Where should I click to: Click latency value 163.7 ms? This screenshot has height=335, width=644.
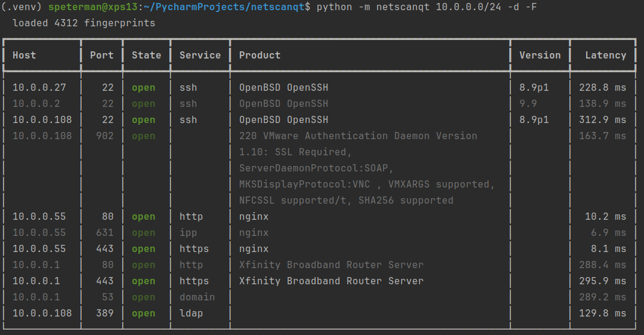(x=602, y=136)
